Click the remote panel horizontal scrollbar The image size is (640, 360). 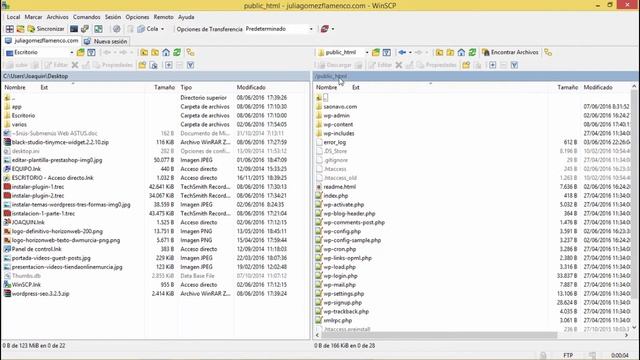point(439,335)
